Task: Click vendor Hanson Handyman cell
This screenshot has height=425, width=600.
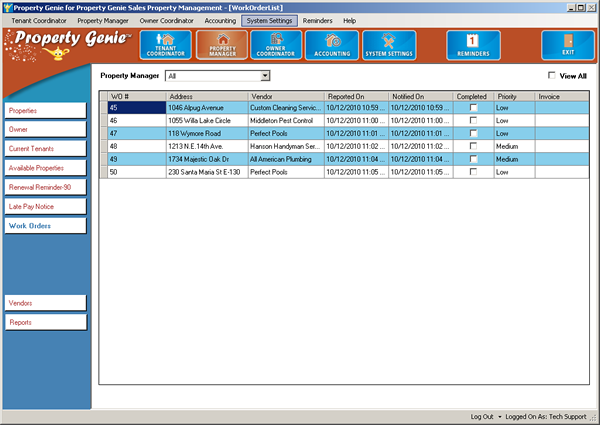Action: pos(286,146)
